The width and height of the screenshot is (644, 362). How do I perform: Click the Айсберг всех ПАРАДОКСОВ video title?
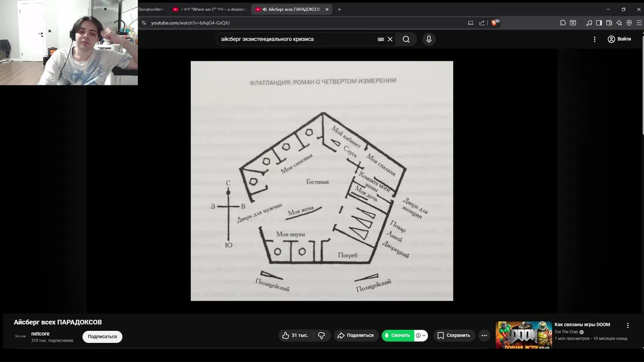click(x=58, y=322)
